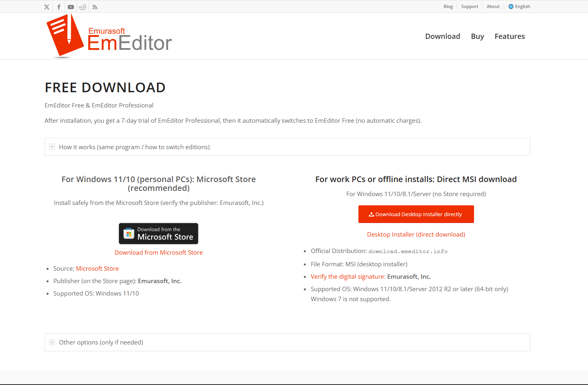Screen dimensions: 588x385
Task: Open the Reddit social icon
Action: [x=83, y=7]
